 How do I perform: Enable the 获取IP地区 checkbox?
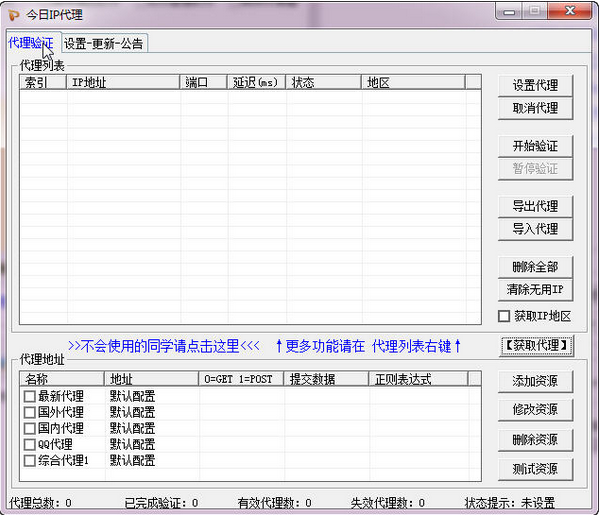(505, 317)
